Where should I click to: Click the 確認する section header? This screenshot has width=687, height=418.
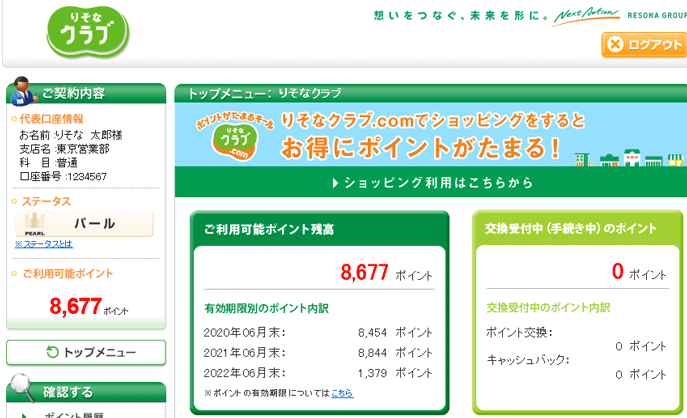pyautogui.click(x=86, y=392)
